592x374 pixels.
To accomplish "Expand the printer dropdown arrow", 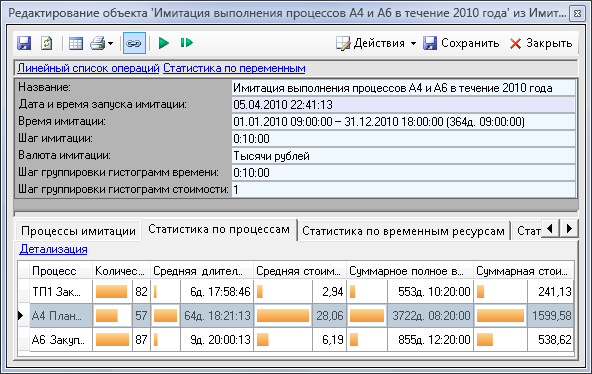I will 110,44.
